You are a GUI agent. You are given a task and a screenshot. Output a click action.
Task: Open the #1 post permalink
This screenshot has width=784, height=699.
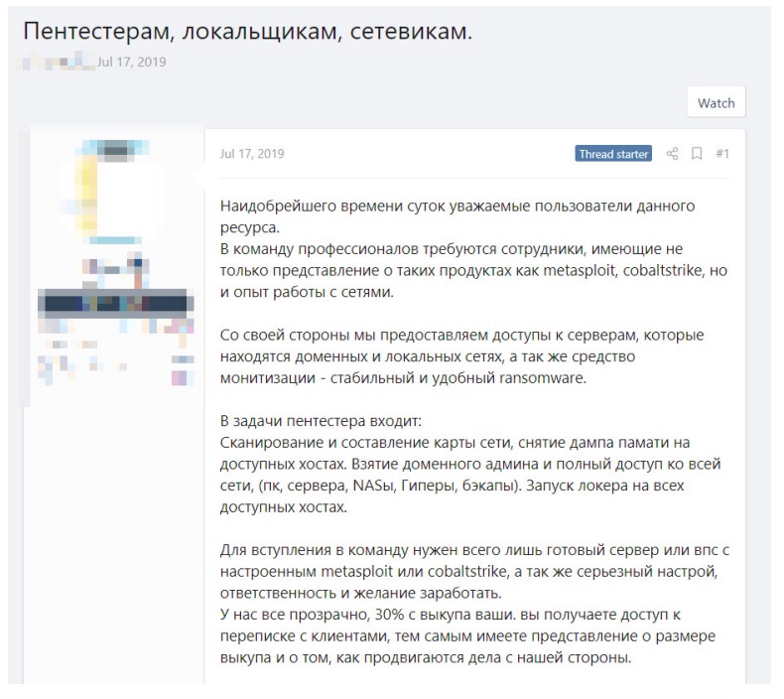(722, 154)
